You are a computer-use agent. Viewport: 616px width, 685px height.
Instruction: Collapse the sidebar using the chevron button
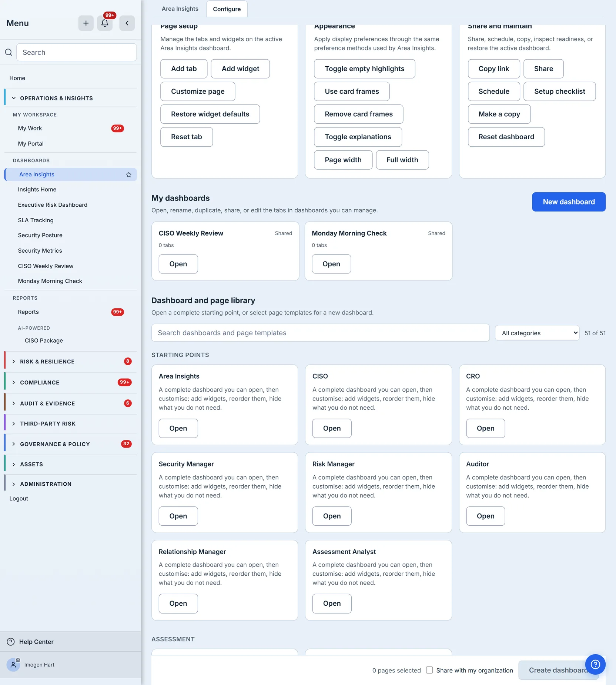(127, 23)
